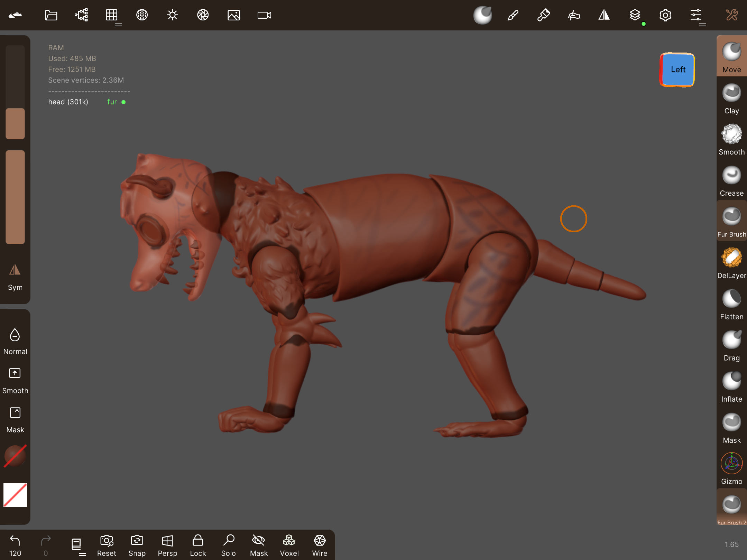Open the files folder icon
This screenshot has width=747, height=560.
[x=51, y=15]
